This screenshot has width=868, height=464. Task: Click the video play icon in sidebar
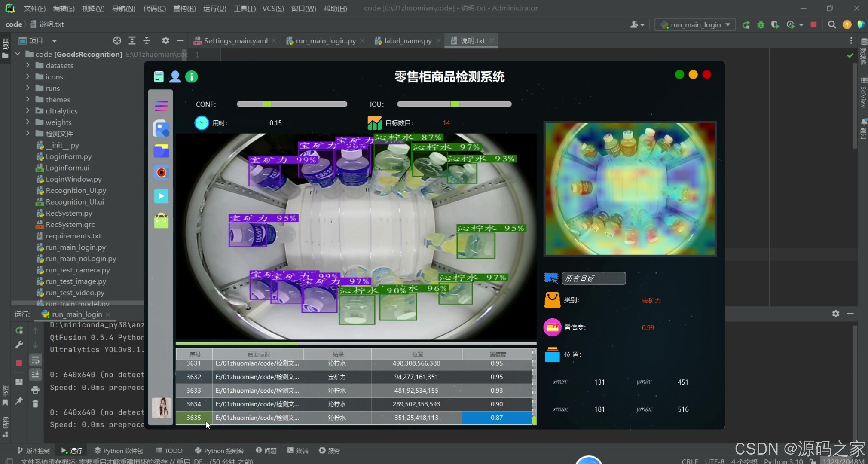pyautogui.click(x=161, y=196)
